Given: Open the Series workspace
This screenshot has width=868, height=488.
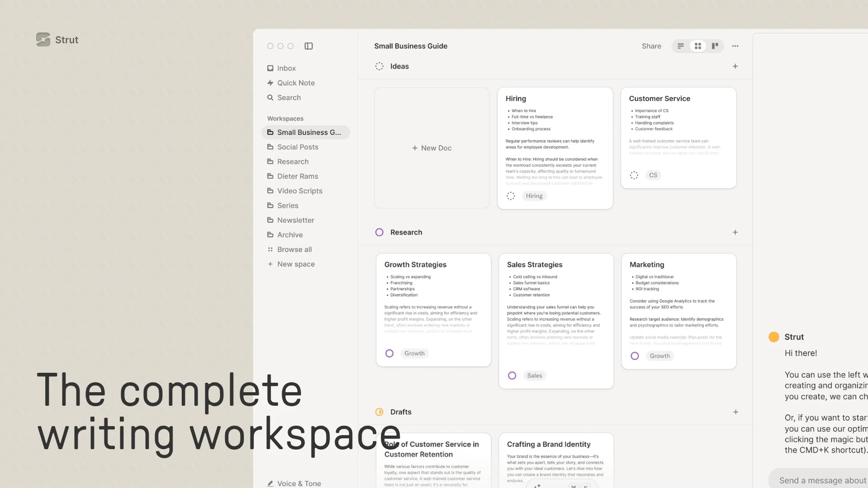Looking at the screenshot, I should (283, 206).
